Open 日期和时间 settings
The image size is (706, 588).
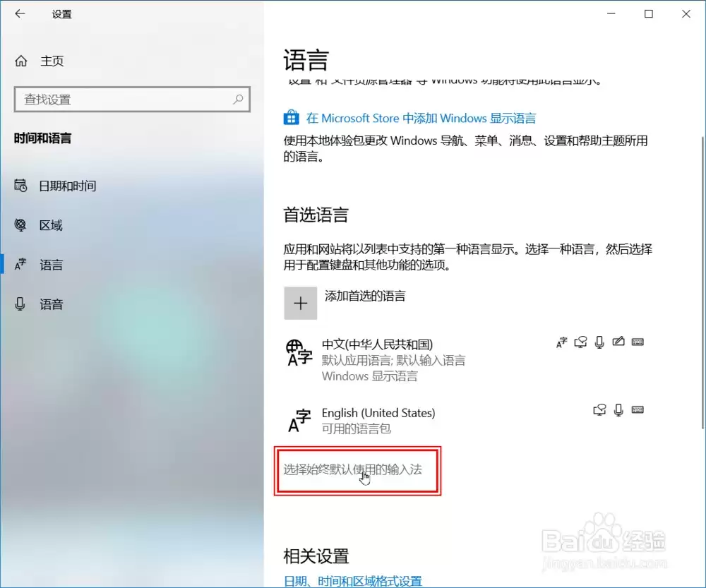coord(68,186)
